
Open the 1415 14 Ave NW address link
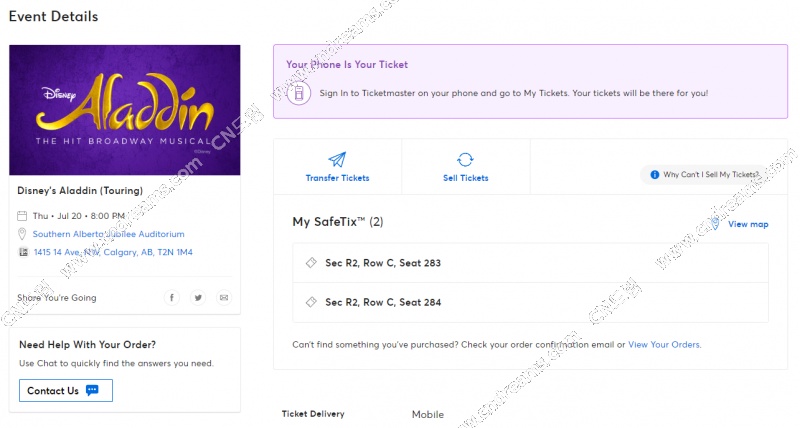pyautogui.click(x=113, y=252)
